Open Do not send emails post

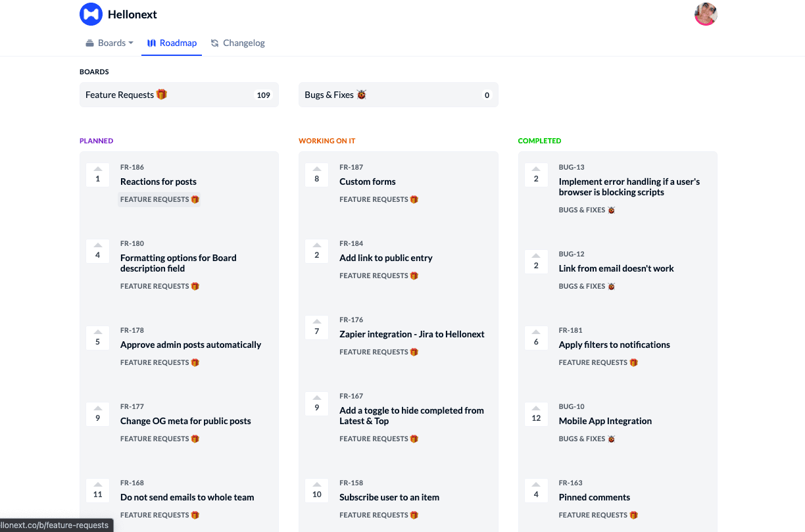click(x=187, y=497)
